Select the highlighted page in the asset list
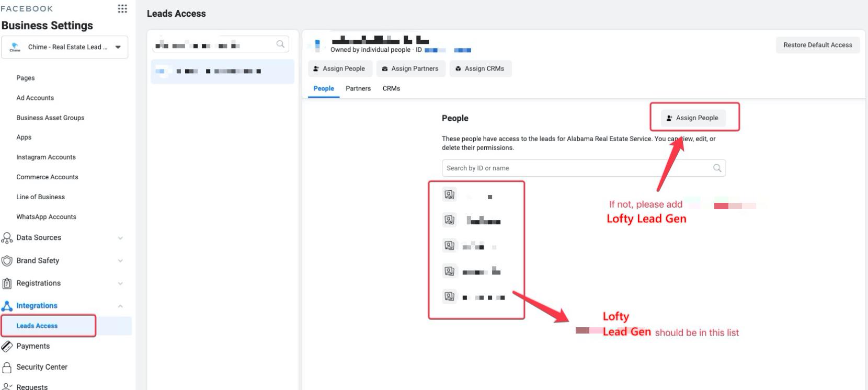The height and width of the screenshot is (390, 868). click(223, 71)
